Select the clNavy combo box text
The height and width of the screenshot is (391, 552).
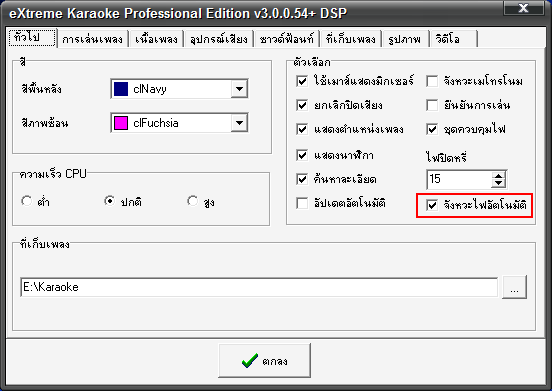click(150, 89)
